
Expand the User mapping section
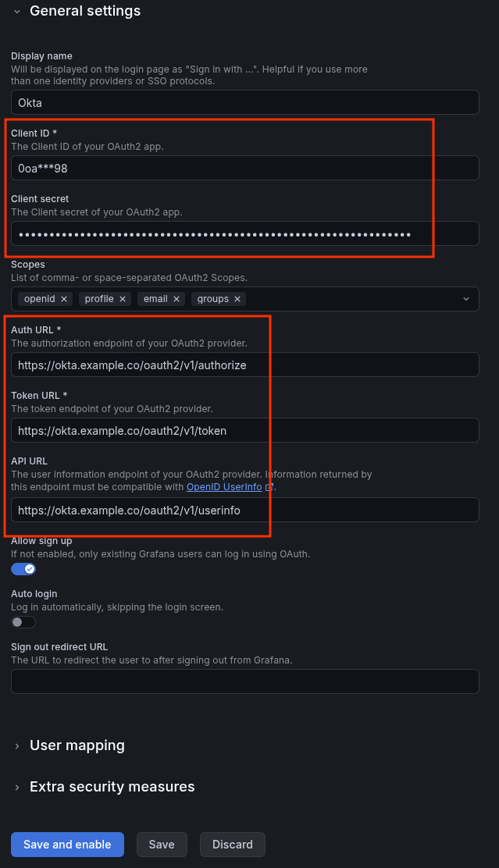coord(77,745)
